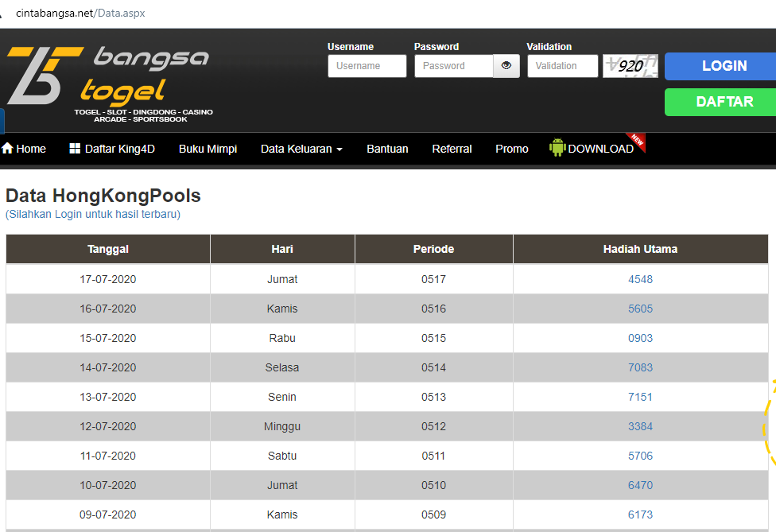Open result link 7151
Viewport: 776px width, 532px height.
click(x=640, y=397)
